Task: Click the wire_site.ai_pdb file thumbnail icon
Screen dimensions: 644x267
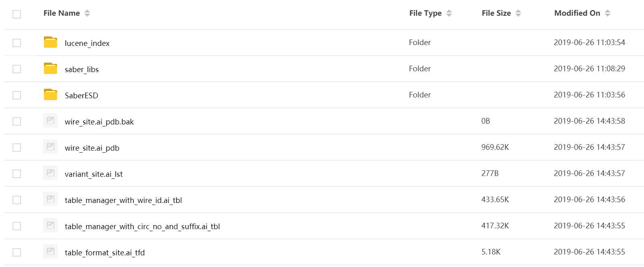Action: point(50,147)
